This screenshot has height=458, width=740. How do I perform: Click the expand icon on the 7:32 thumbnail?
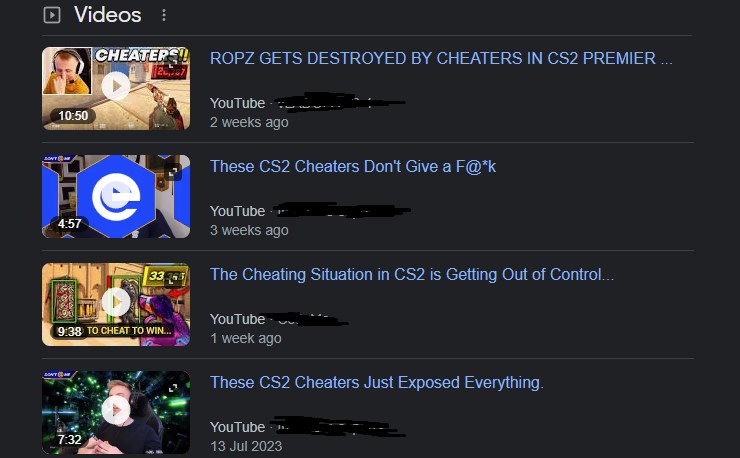[x=173, y=388]
